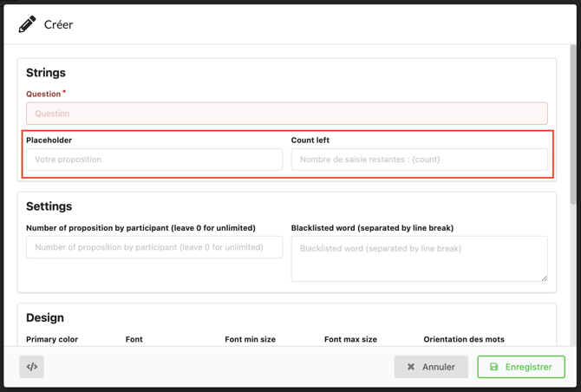Focus the Blacklisted word text area
The width and height of the screenshot is (581, 392).
419,258
